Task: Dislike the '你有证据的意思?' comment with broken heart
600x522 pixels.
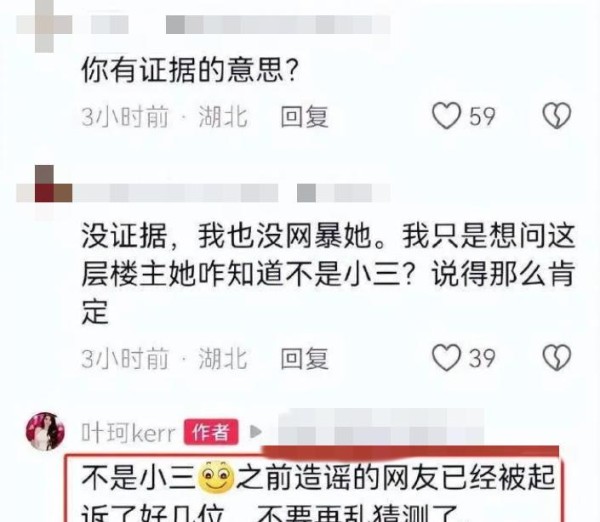Action: [557, 116]
